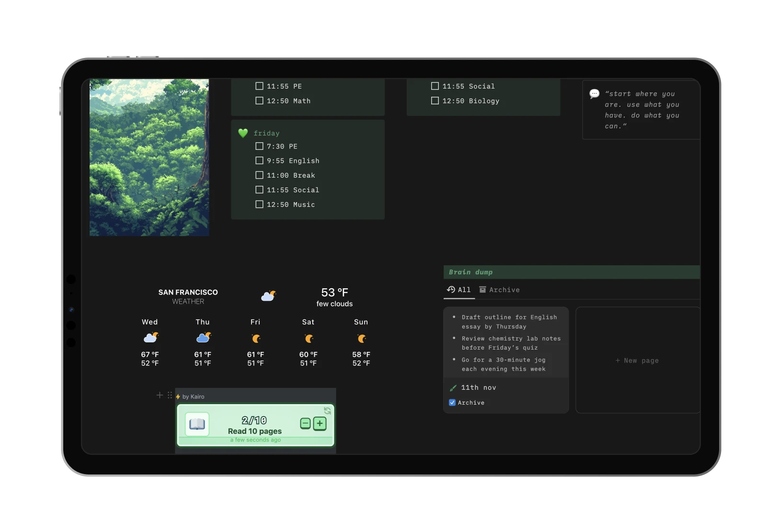The height and width of the screenshot is (532, 779).
Task: Click the refresh icon on habit widget
Action: click(x=327, y=411)
